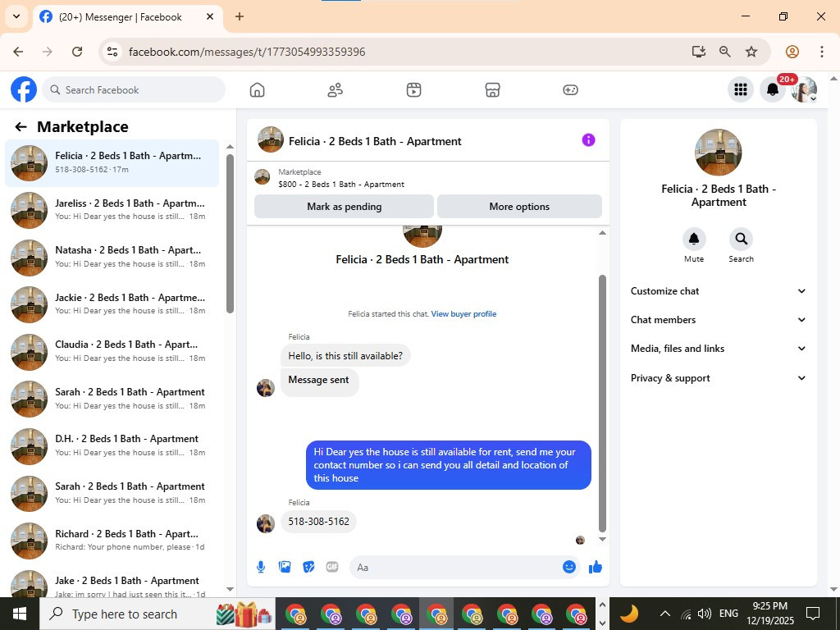Open notifications bell with 20+ badge
Screen dimensions: 840x630
773,89
